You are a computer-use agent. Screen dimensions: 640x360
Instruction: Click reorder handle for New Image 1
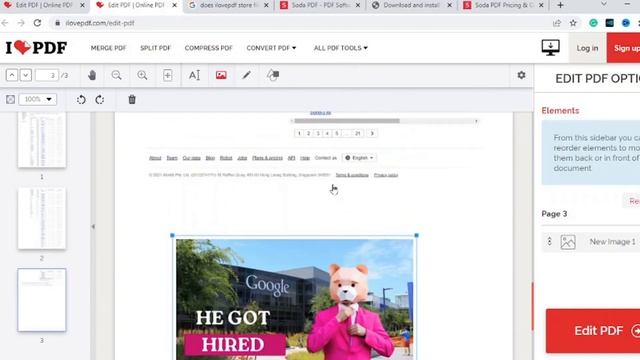pyautogui.click(x=549, y=242)
